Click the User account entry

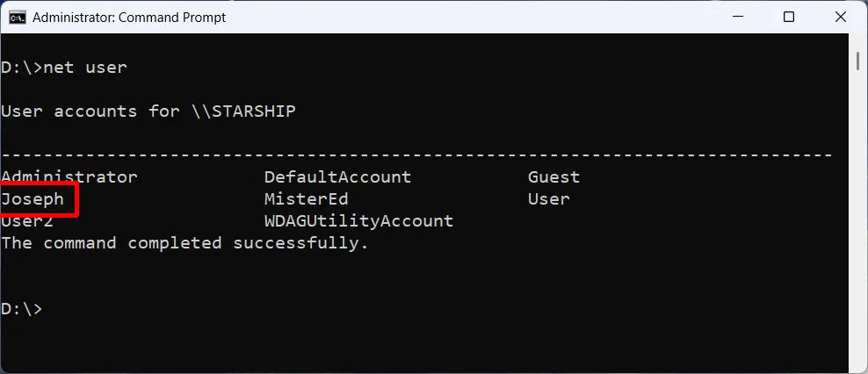click(x=548, y=199)
